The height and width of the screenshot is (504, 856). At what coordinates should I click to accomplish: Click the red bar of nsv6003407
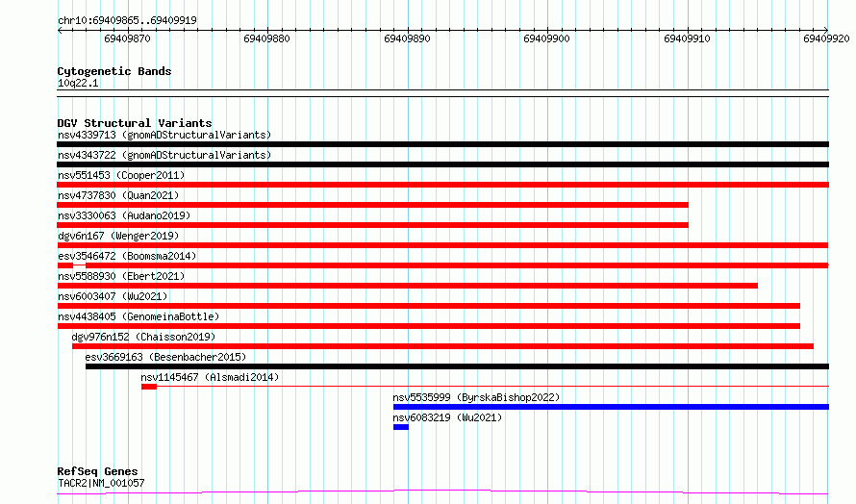tap(429, 306)
